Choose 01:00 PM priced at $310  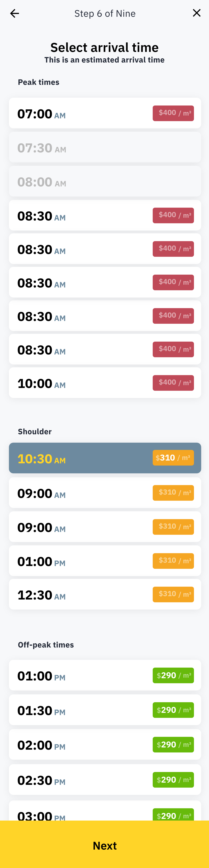[x=105, y=561]
